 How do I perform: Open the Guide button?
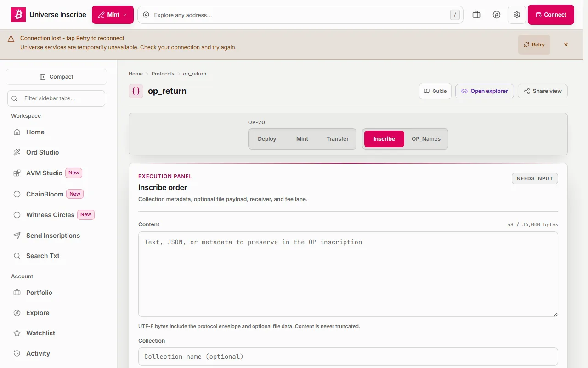coord(435,91)
